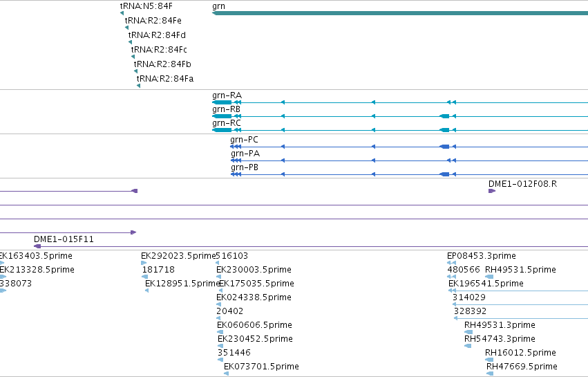588x377 pixels.
Task: Select the grn gene bar
Action: (x=400, y=13)
